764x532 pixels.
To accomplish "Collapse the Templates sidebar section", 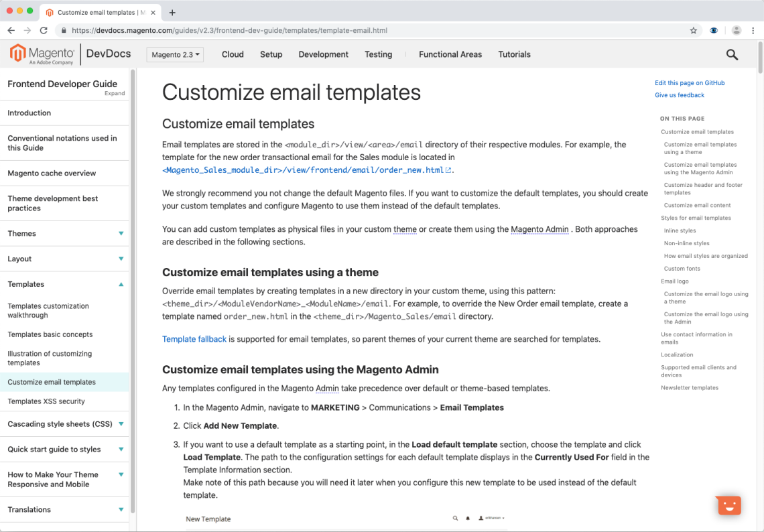I will (121, 284).
